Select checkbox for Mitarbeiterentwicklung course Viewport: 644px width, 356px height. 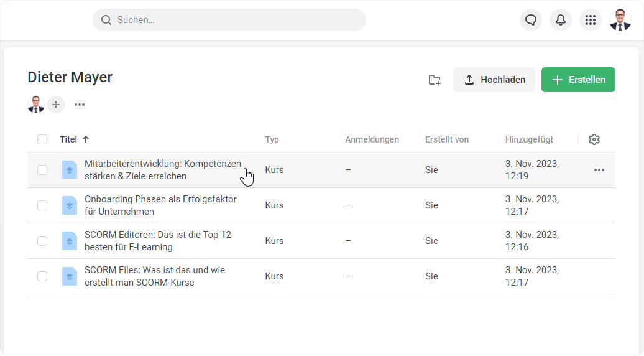point(42,170)
